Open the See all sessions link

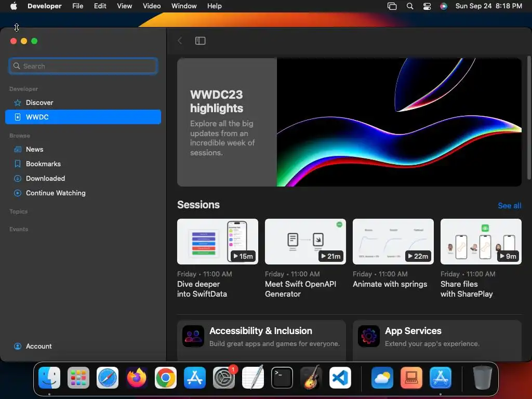coord(509,206)
